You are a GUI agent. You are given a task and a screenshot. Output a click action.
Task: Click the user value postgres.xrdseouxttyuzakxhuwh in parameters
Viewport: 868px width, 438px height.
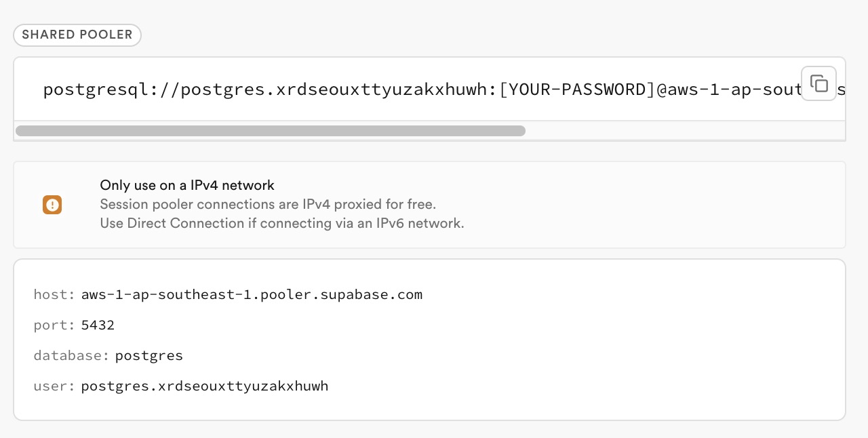tap(205, 386)
